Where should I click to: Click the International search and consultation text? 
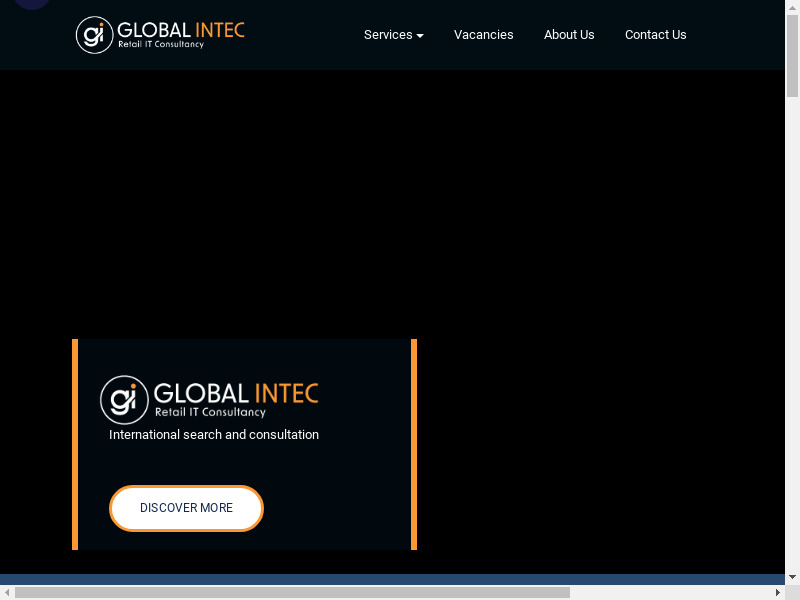coord(214,435)
